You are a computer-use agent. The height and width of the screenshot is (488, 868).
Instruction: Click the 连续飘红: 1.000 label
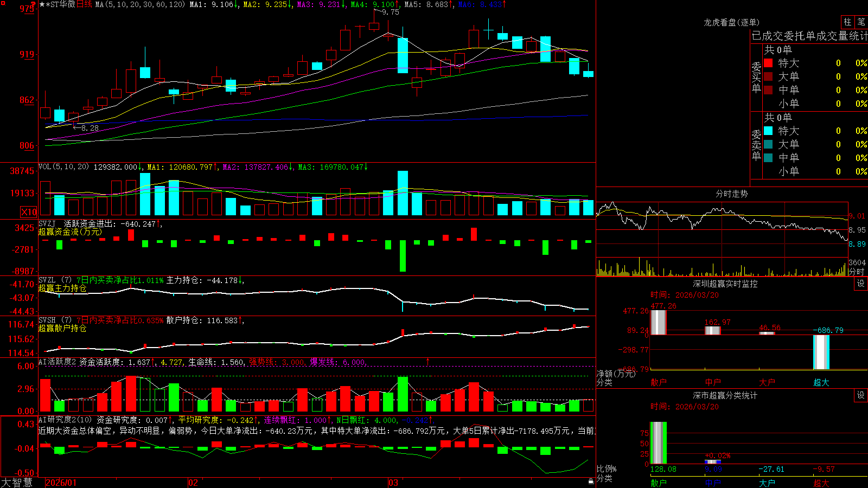click(296, 420)
